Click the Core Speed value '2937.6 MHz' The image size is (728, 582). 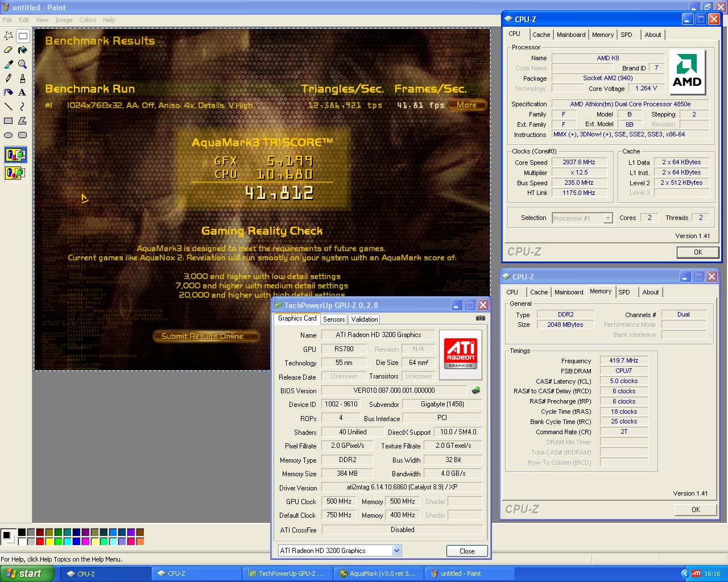point(579,162)
